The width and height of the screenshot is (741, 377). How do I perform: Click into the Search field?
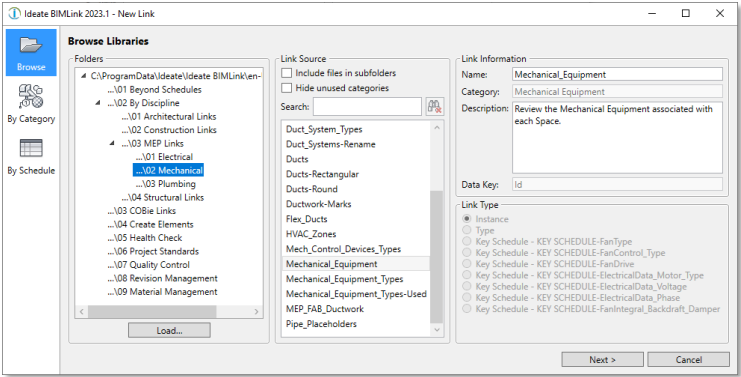pyautogui.click(x=367, y=107)
